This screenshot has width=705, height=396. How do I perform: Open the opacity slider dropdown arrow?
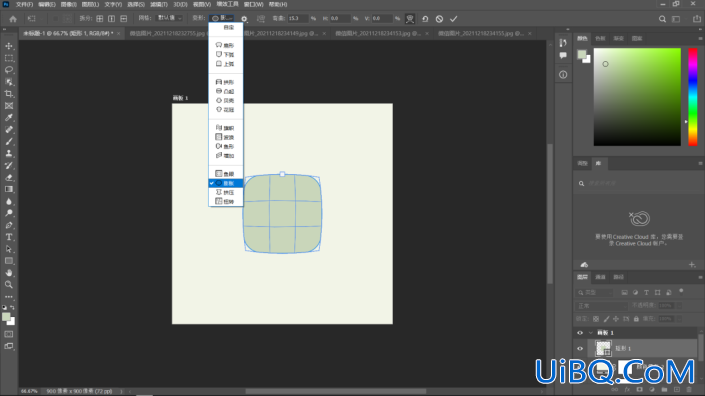679,306
